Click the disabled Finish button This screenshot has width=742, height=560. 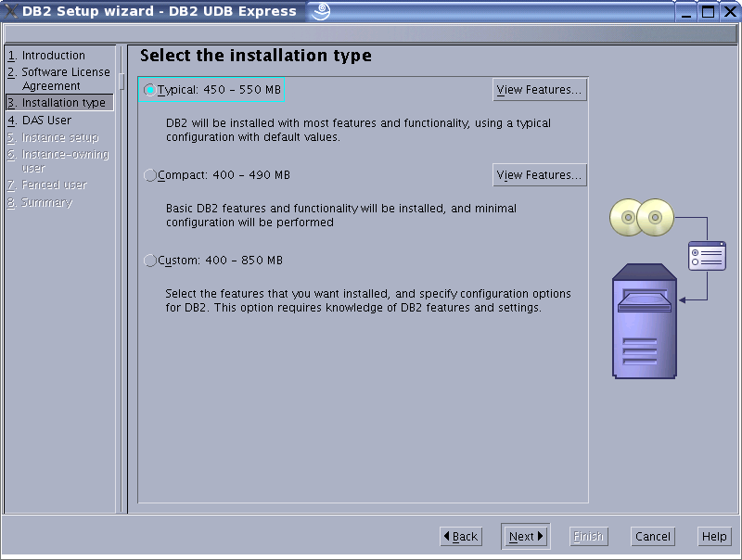click(x=588, y=536)
